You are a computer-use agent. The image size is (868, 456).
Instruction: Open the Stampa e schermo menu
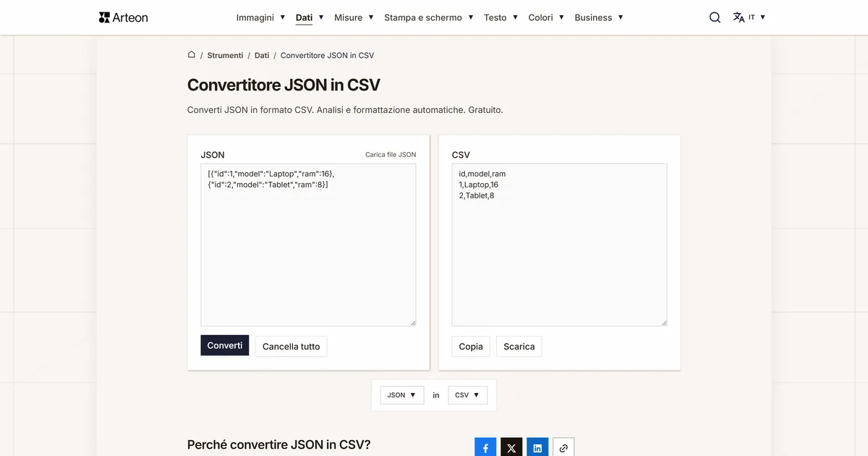pos(423,17)
